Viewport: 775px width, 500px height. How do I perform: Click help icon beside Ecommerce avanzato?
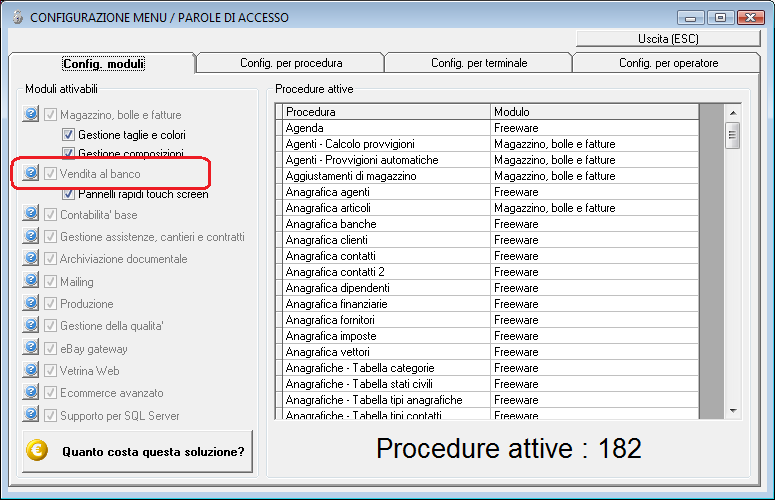pyautogui.click(x=31, y=392)
